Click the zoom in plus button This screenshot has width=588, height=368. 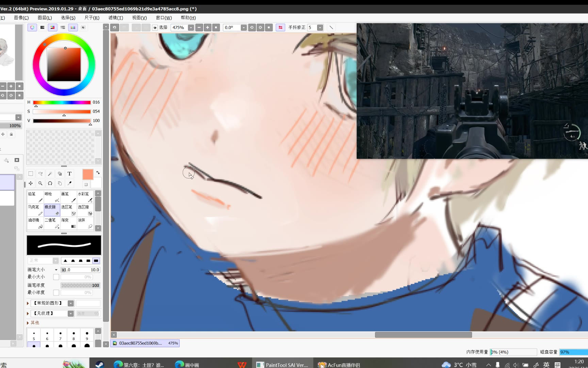pyautogui.click(x=208, y=28)
